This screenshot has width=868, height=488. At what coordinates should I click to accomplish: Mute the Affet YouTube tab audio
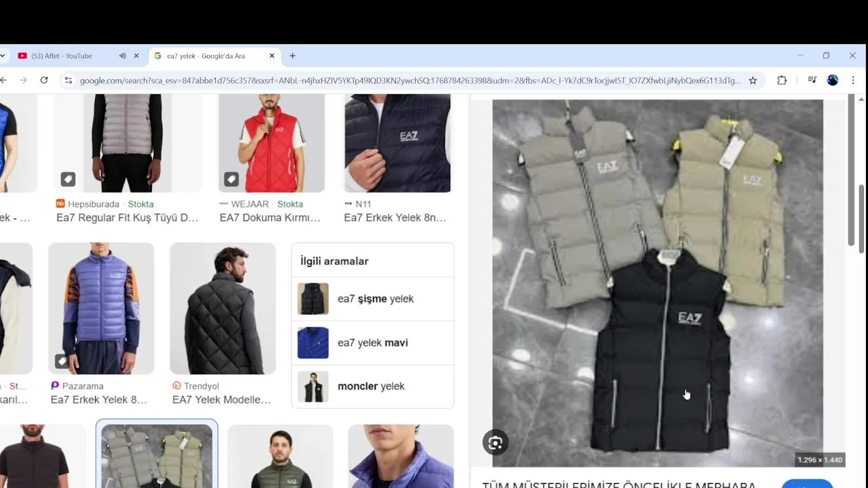coord(123,56)
